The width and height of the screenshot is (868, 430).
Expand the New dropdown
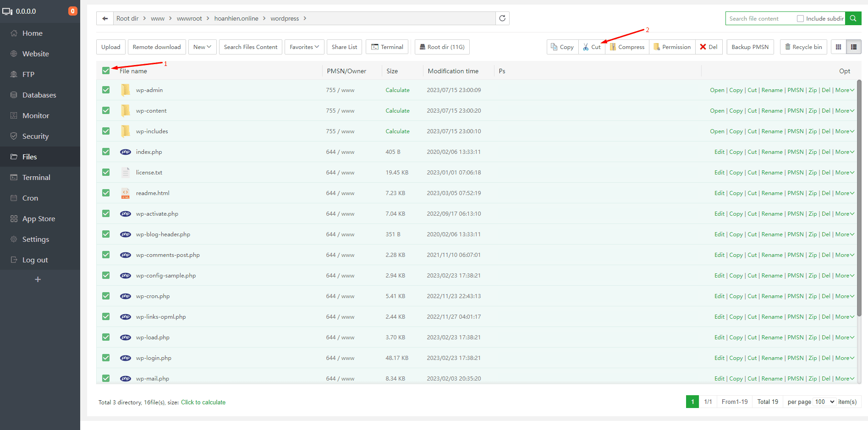click(x=202, y=47)
